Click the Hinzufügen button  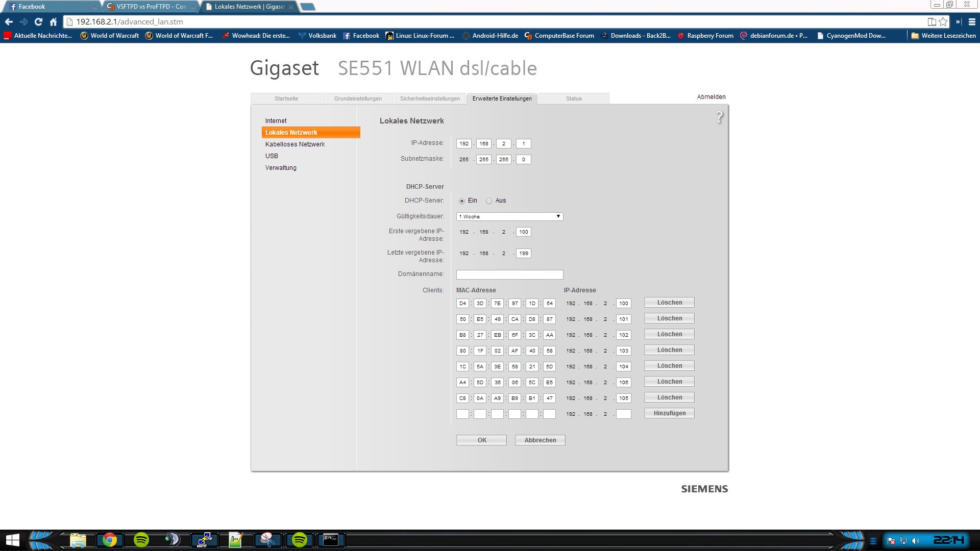669,413
